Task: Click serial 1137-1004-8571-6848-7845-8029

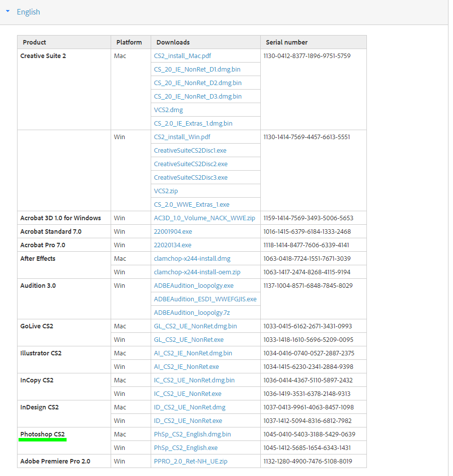Action: tap(308, 286)
